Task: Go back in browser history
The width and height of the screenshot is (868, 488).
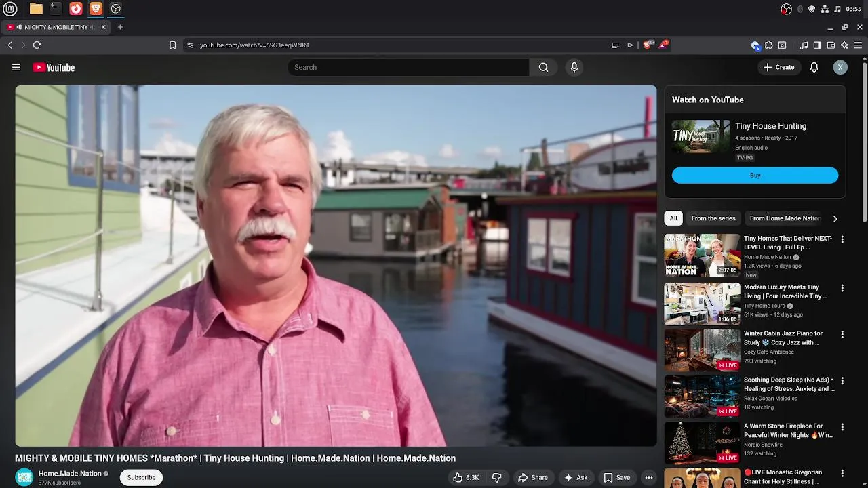Action: click(x=10, y=45)
